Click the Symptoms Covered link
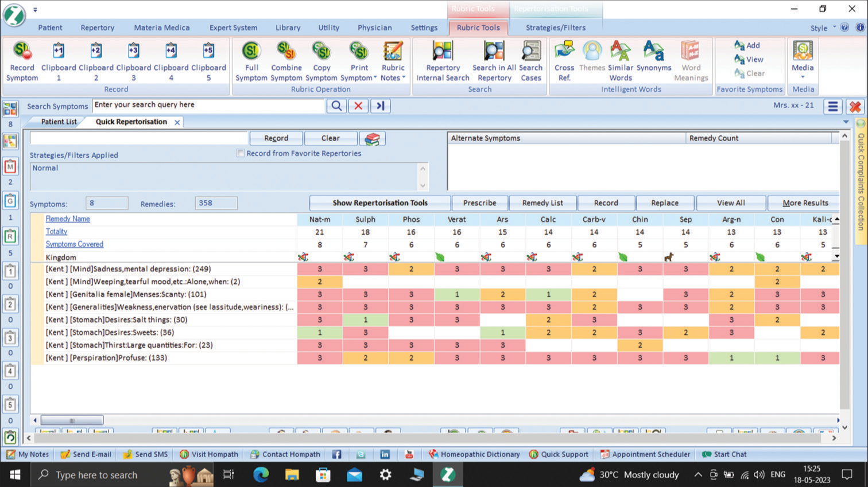This screenshot has height=487, width=868. point(75,244)
